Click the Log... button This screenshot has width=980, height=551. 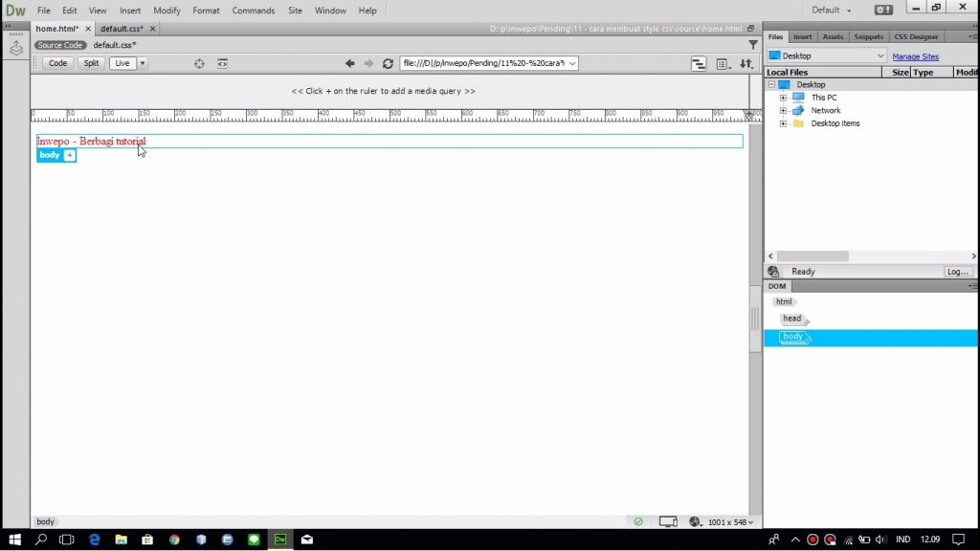[957, 272]
